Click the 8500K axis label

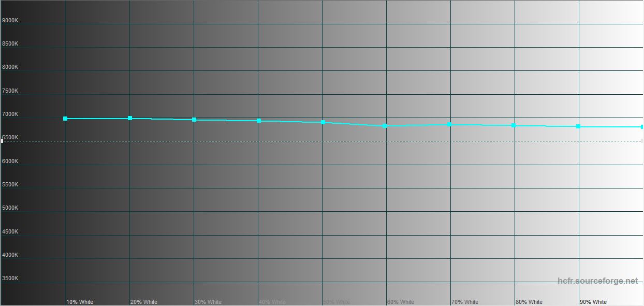point(10,43)
